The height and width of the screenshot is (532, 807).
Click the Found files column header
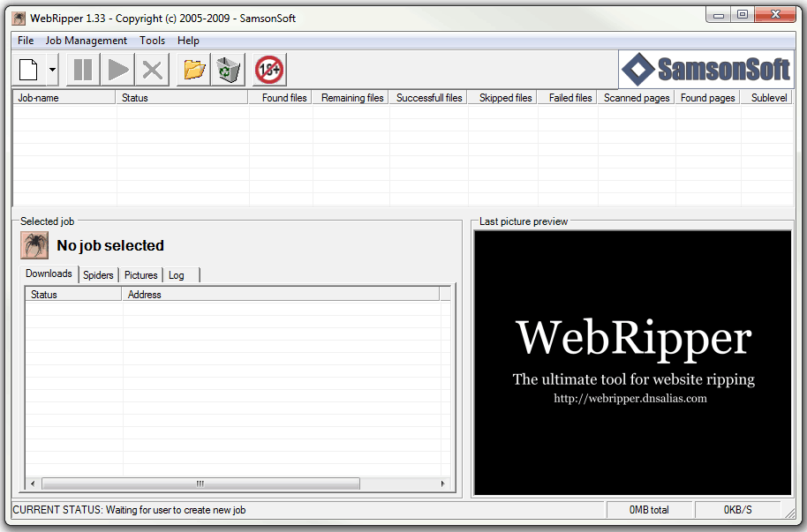(281, 98)
